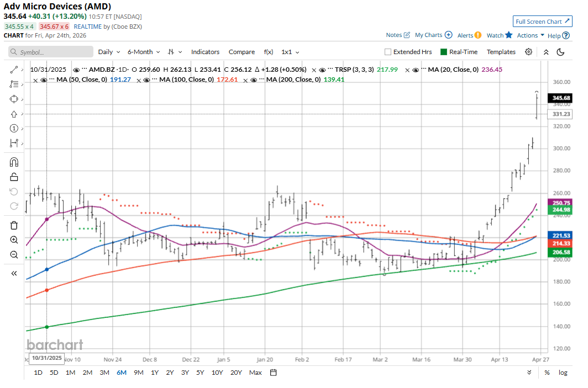Open the Indicators panel
This screenshot has width=588, height=388.
tap(205, 52)
